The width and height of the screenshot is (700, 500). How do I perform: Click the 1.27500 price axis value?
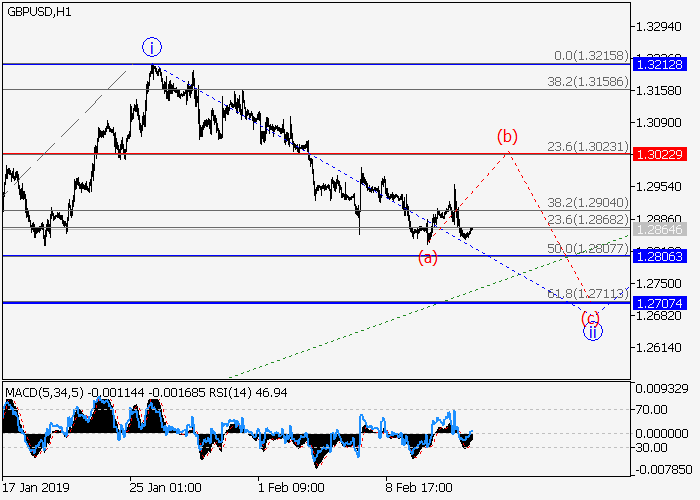coord(658,283)
